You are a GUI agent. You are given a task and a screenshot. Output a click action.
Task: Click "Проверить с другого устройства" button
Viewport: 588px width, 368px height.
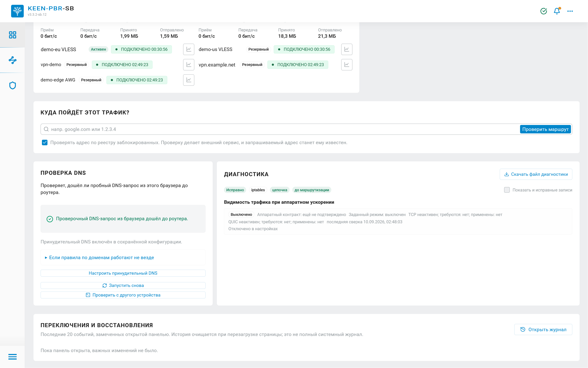click(123, 295)
